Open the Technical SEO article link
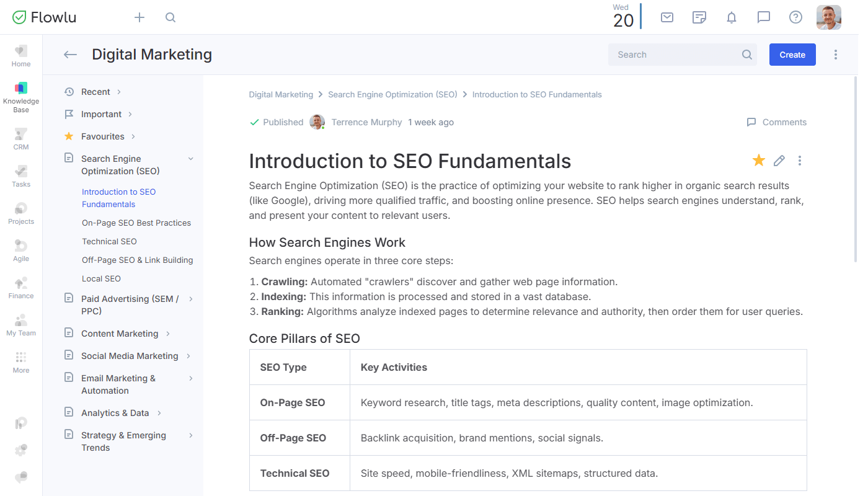The width and height of the screenshot is (868, 496). click(109, 241)
